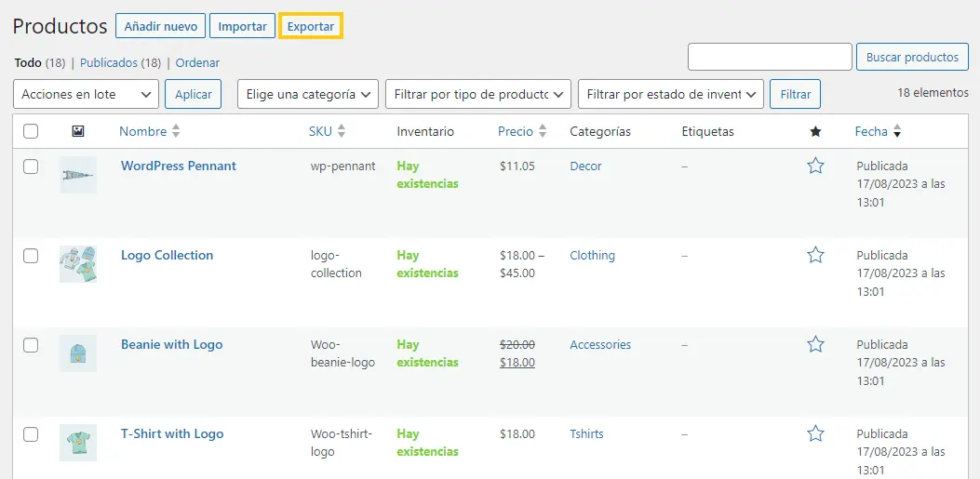Click the Categorías column header
Image resolution: width=980 pixels, height=479 pixels.
tap(600, 131)
